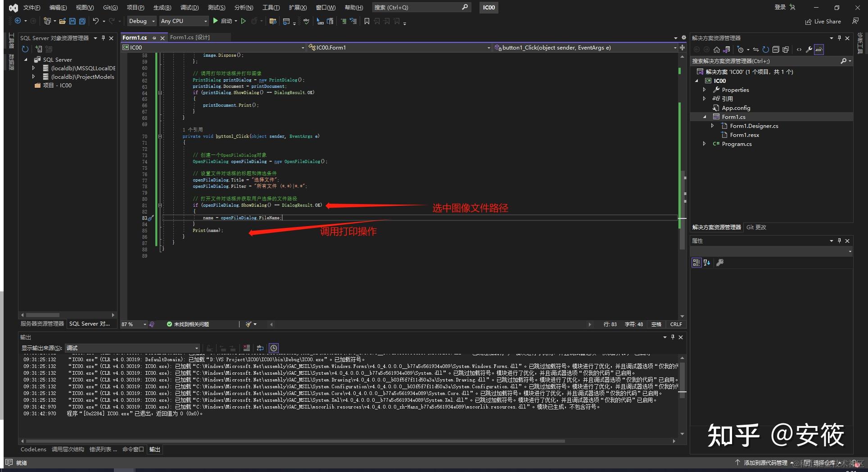Switch to the Form1.cs [设计] tab

pyautogui.click(x=190, y=37)
